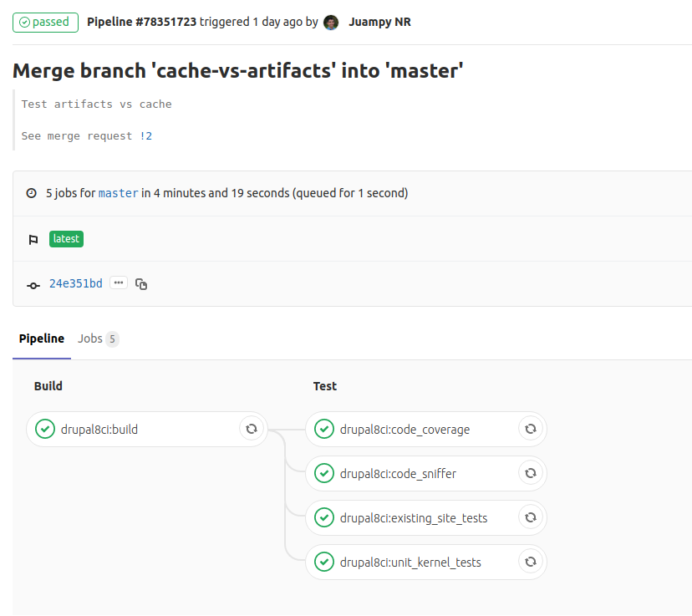Image resolution: width=692 pixels, height=616 pixels.
Task: Click the flag icon beside latest badge
Action: click(33, 240)
